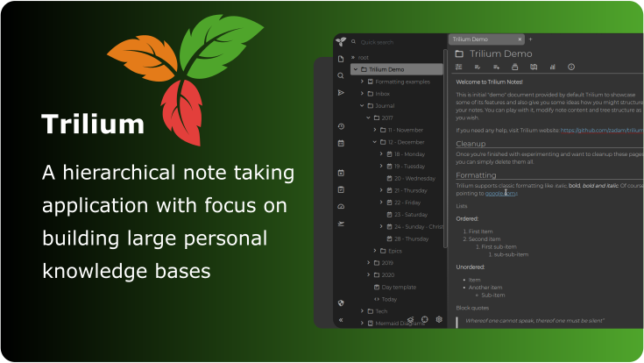This screenshot has height=363, width=644.
Task: Click the protected session shield icon
Action: [341, 302]
